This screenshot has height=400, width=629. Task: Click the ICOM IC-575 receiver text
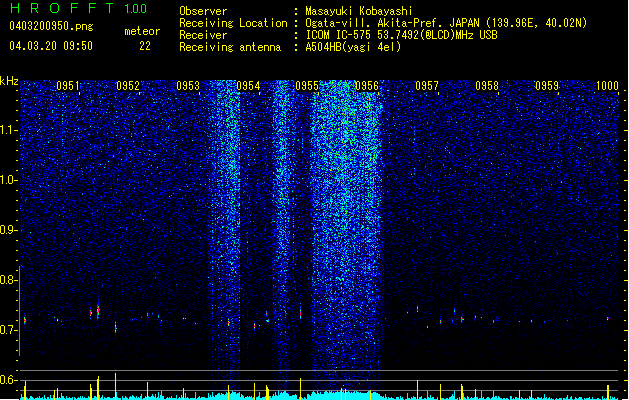pyautogui.click(x=401, y=35)
